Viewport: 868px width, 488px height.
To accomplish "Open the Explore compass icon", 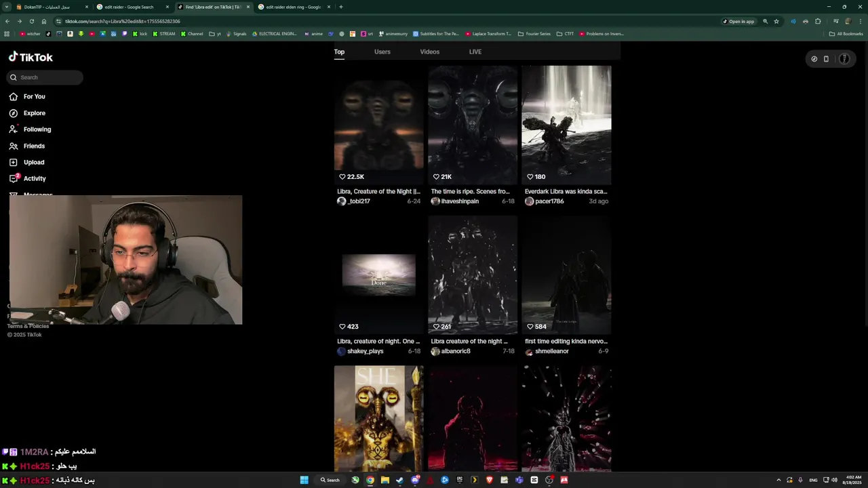I will coord(13,113).
